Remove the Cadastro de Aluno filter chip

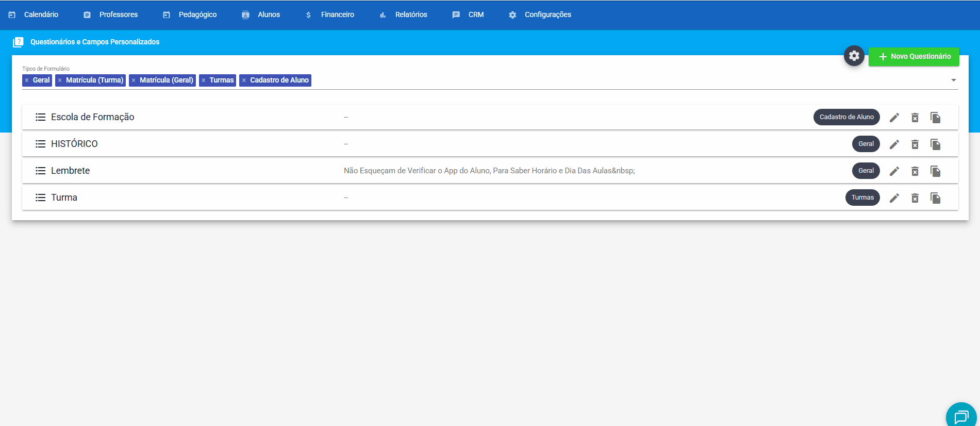pos(244,80)
